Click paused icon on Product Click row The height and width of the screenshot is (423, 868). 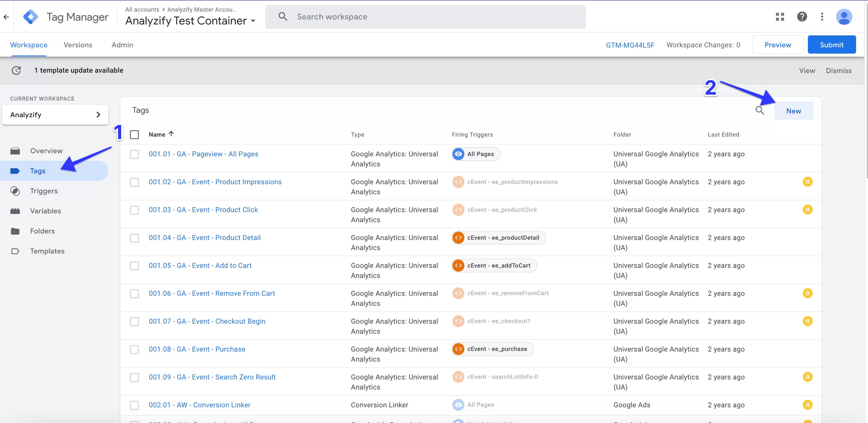pos(807,210)
